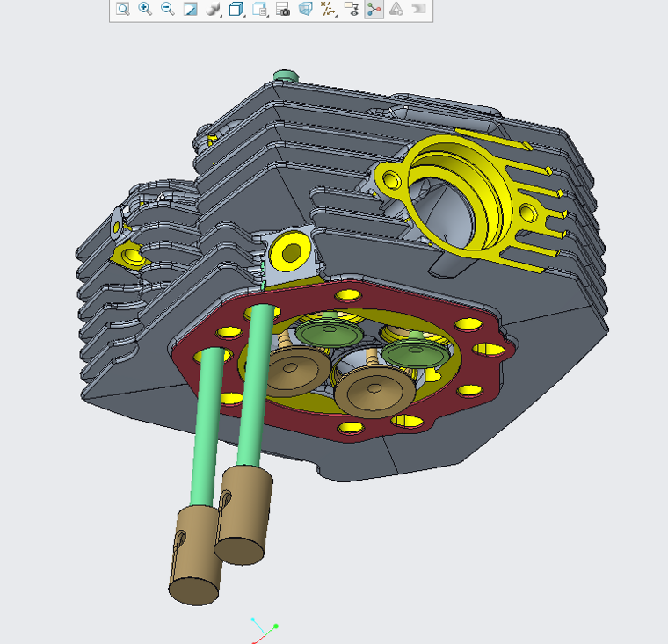Open the Saved Orientations cube dropdown

tap(236, 9)
